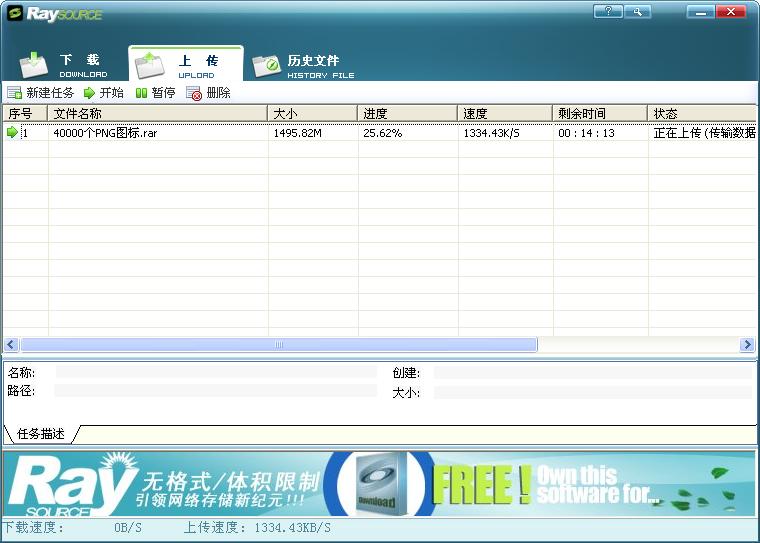Sort by the 速度 column header
This screenshot has width=760, height=543.
(x=505, y=113)
